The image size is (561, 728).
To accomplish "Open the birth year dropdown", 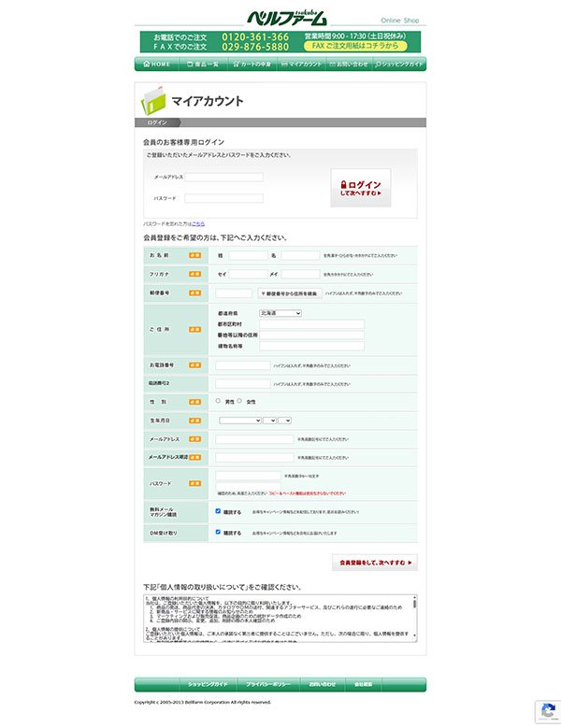I will point(240,421).
